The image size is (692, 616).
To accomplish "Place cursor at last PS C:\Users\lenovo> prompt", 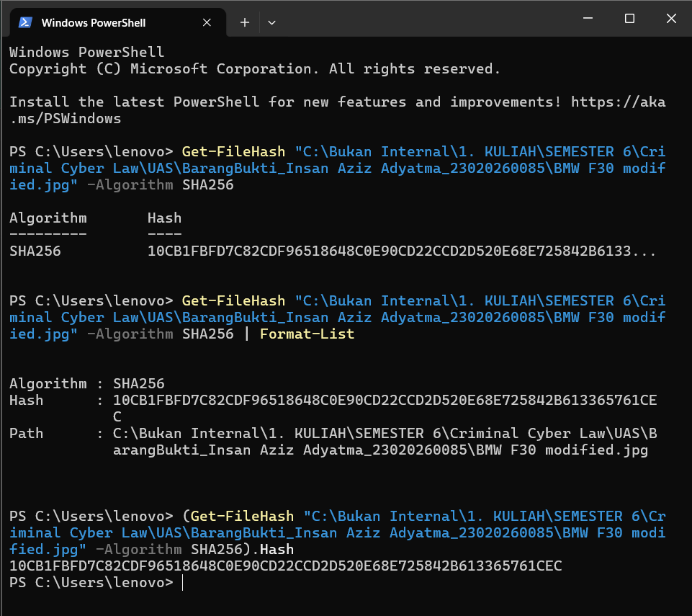I will click(x=182, y=583).
